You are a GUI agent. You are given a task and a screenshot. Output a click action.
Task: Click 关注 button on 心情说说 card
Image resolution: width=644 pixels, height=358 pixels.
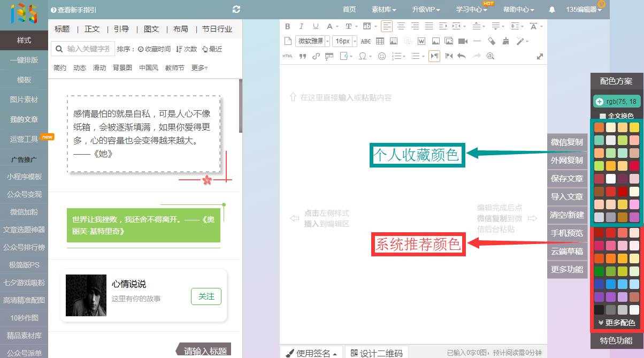[x=206, y=296]
